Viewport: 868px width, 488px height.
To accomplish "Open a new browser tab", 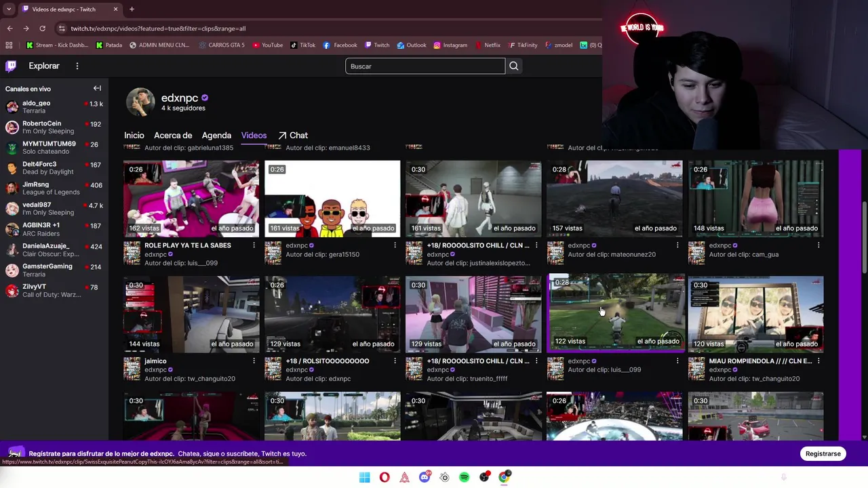I will tap(132, 9).
